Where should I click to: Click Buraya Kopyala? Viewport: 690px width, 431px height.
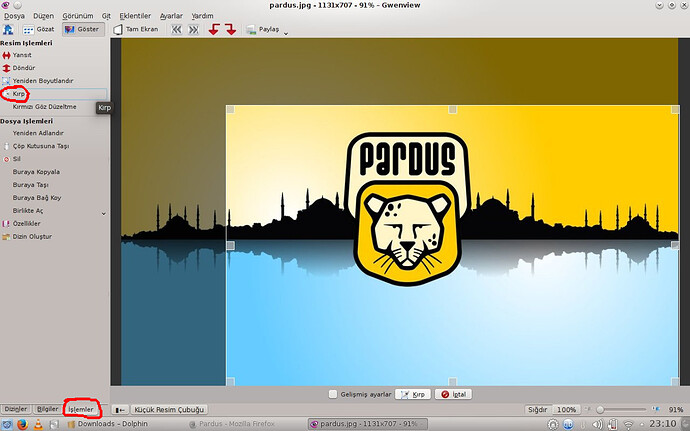[36, 172]
